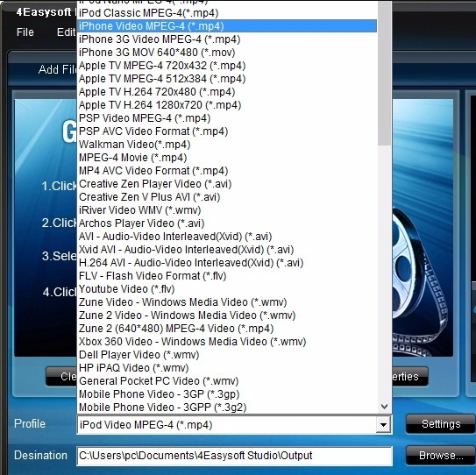The image size is (476, 475).
Task: Click the Add File toolbar button
Action: 58,69
